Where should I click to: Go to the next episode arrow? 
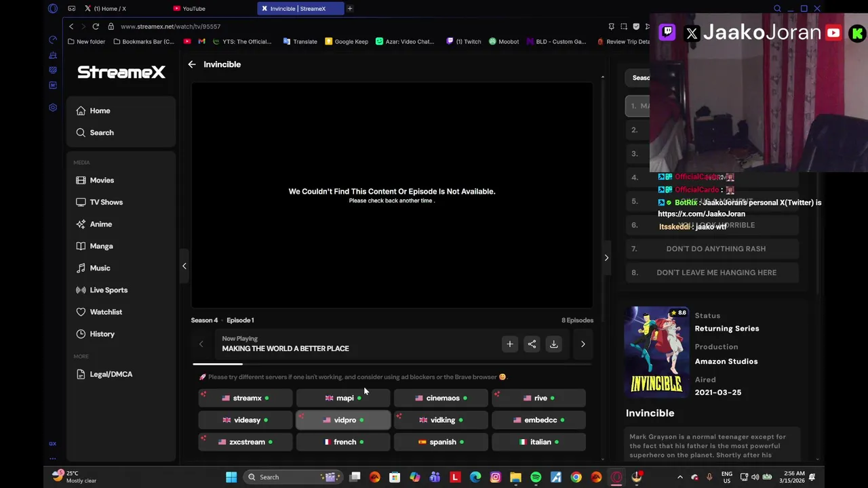pos(583,344)
